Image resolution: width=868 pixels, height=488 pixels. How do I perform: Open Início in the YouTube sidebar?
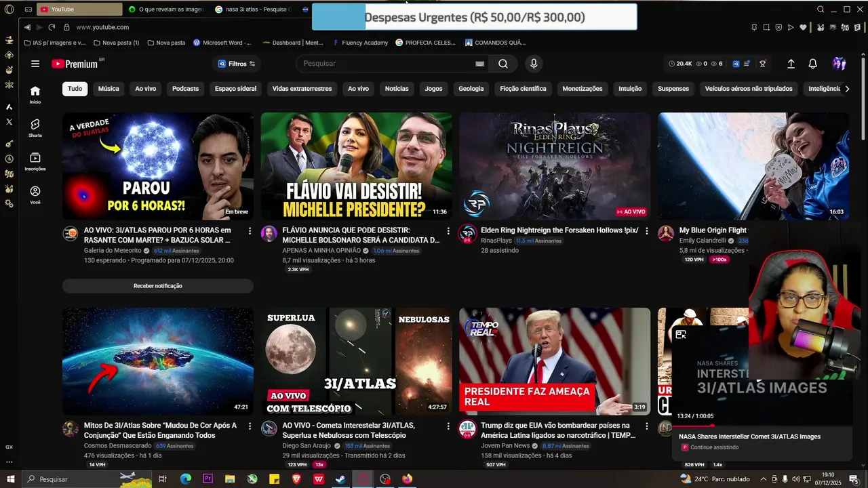(x=35, y=94)
